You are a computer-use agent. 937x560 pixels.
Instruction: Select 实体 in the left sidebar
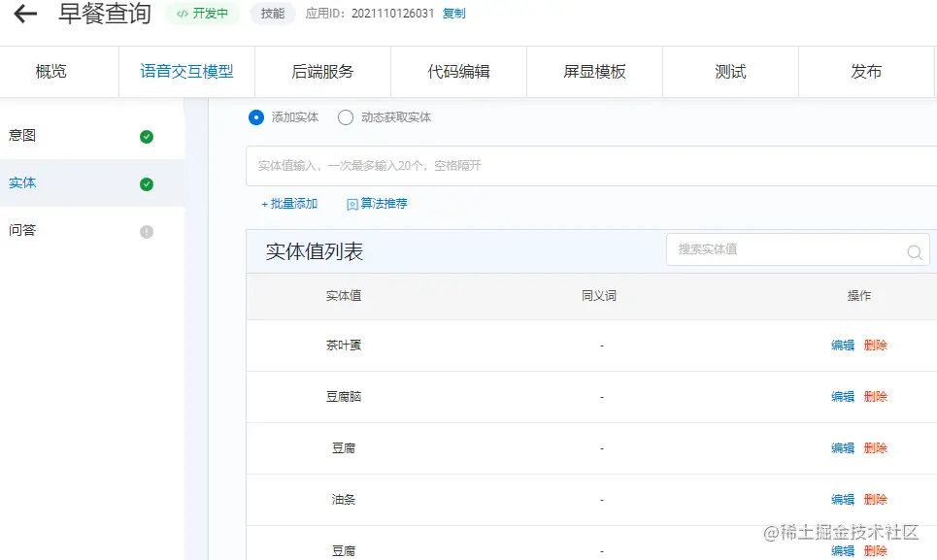(x=92, y=182)
